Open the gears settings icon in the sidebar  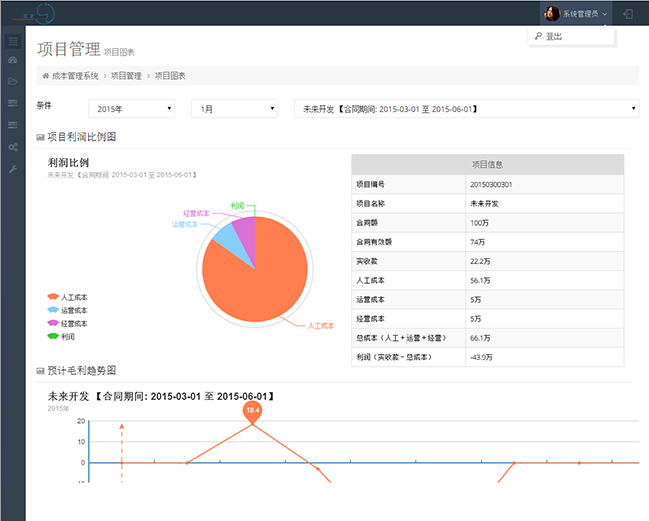click(x=12, y=147)
